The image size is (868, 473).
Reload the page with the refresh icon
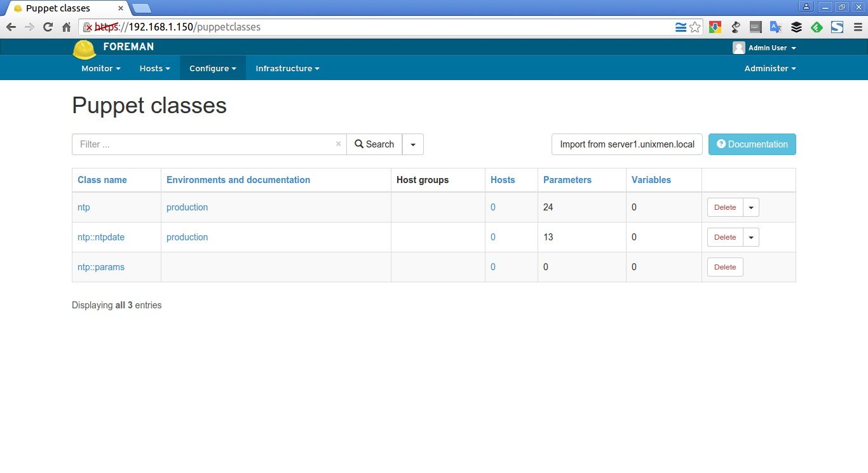pyautogui.click(x=48, y=27)
